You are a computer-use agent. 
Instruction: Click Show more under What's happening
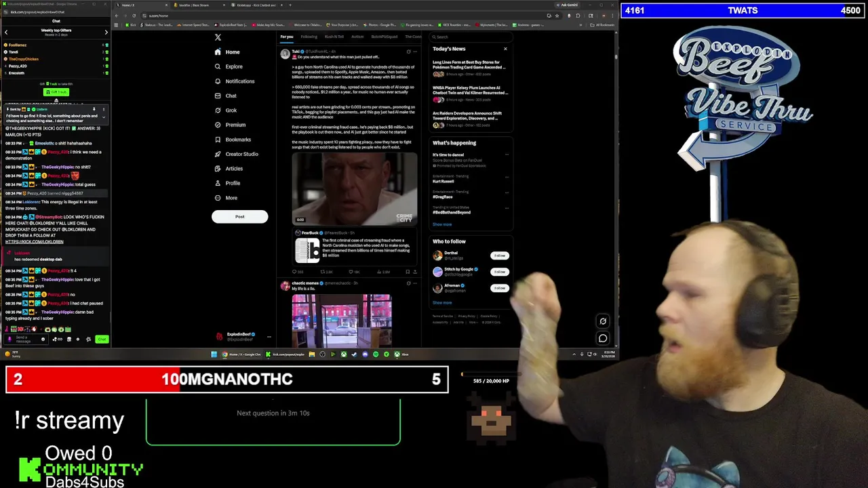442,224
